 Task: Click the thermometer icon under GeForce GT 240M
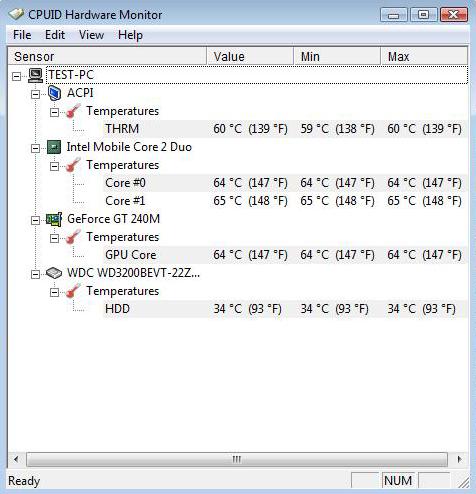coord(73,237)
